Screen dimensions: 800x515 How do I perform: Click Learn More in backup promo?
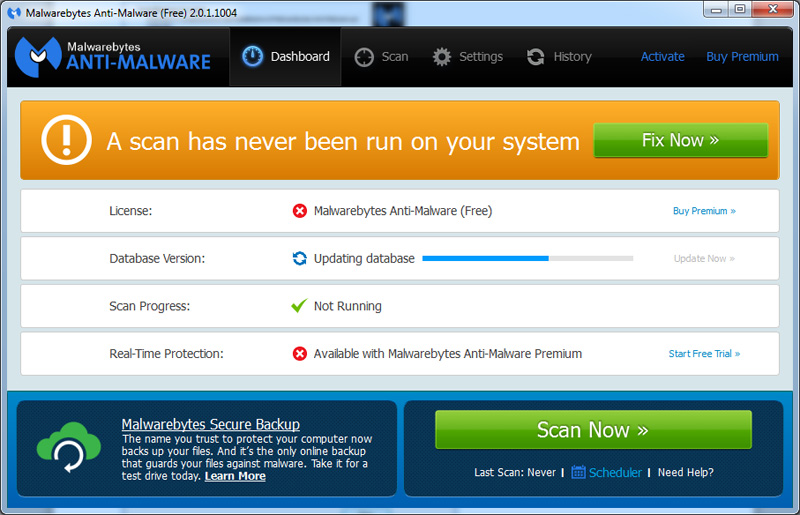(235, 476)
